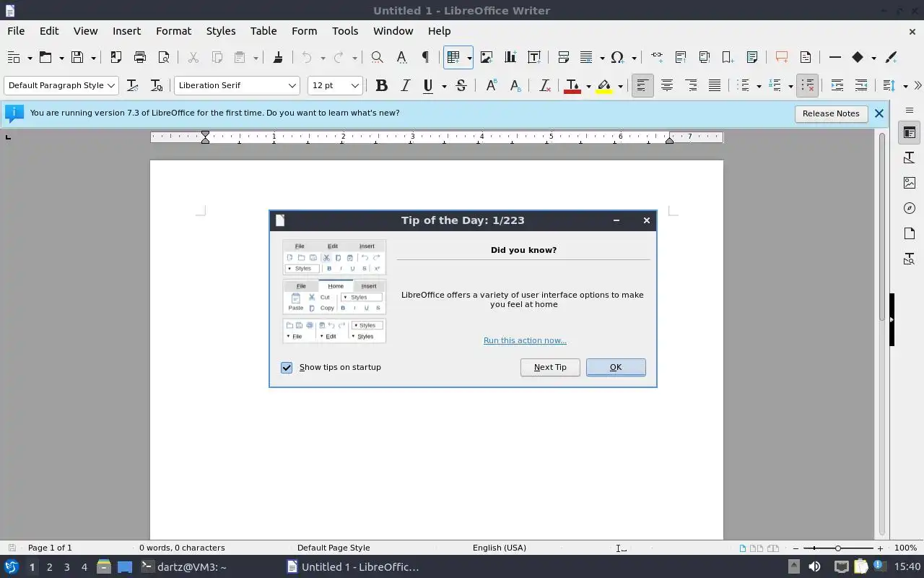The width and height of the screenshot is (924, 578).
Task: Toggle Underline formatting
Action: tap(428, 85)
